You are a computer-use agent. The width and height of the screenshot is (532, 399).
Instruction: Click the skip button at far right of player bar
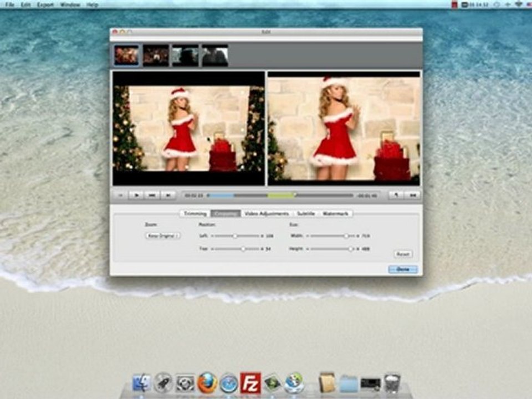pyautogui.click(x=412, y=195)
